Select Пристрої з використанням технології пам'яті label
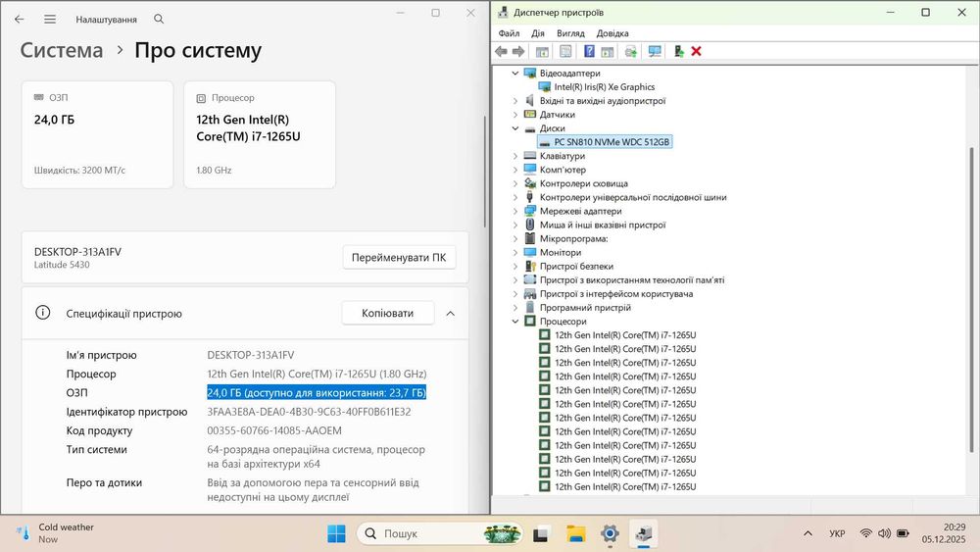980x552 pixels. click(x=632, y=280)
